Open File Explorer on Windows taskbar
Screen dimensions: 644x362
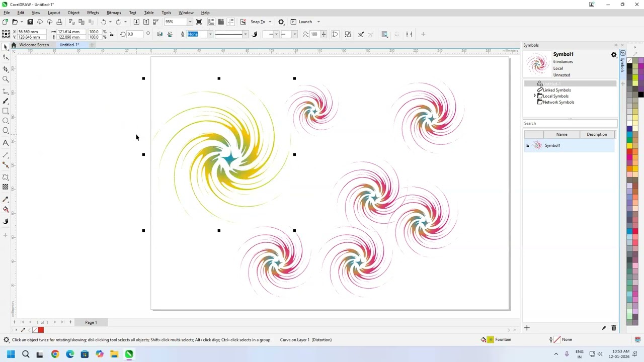click(114, 354)
